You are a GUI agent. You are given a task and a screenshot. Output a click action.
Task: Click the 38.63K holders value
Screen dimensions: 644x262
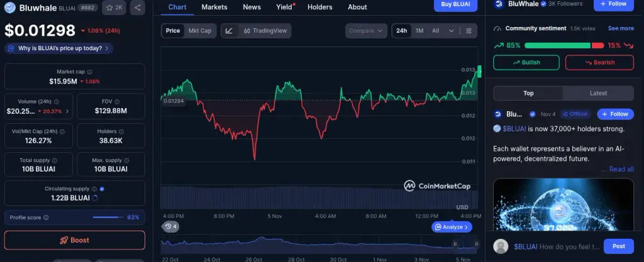coord(109,141)
